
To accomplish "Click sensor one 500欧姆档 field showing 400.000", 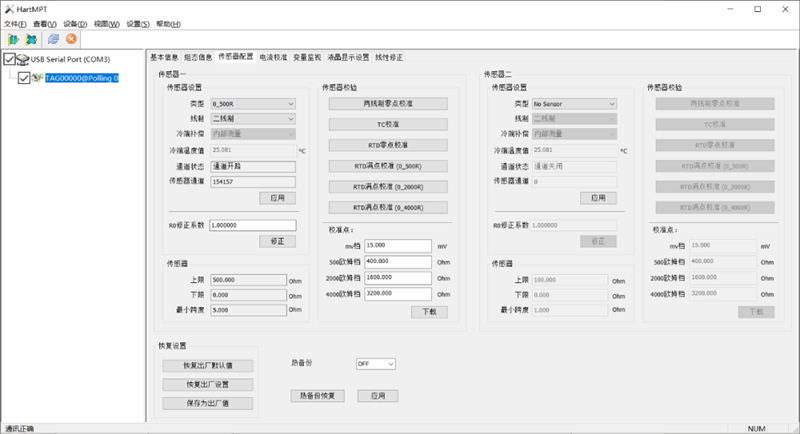I will point(398,262).
